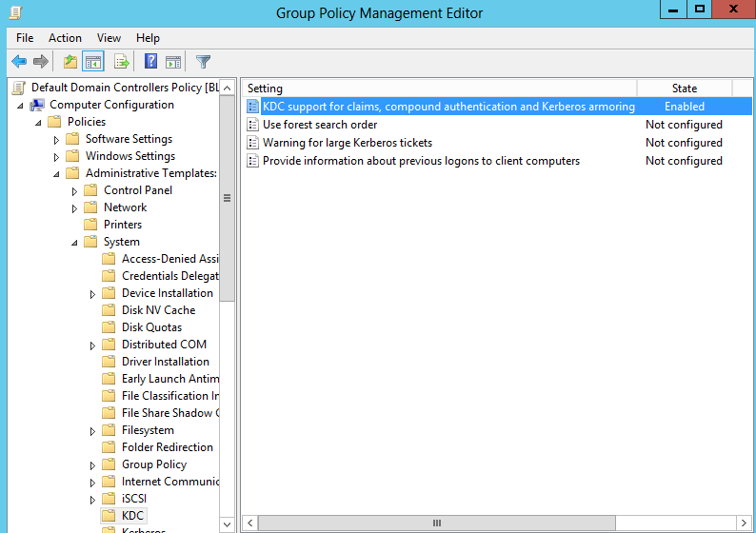
Task: Expand the Control Panel node
Action: 74,192
